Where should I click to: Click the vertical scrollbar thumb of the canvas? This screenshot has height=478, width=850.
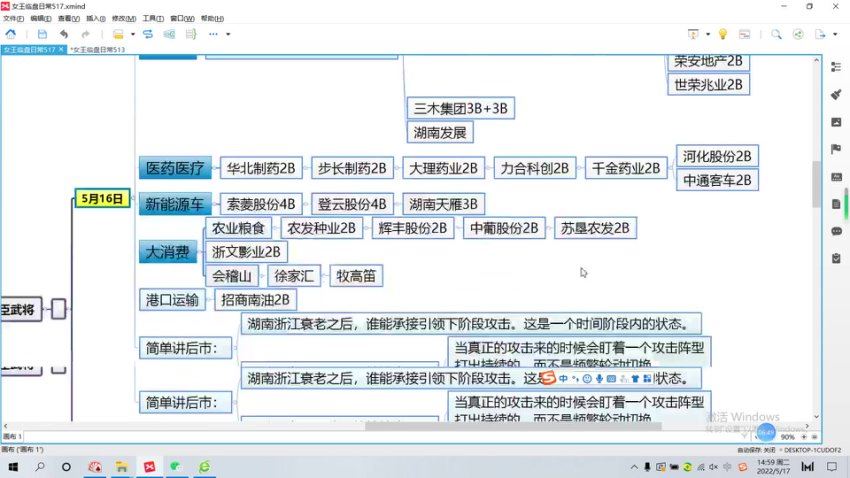click(x=816, y=184)
